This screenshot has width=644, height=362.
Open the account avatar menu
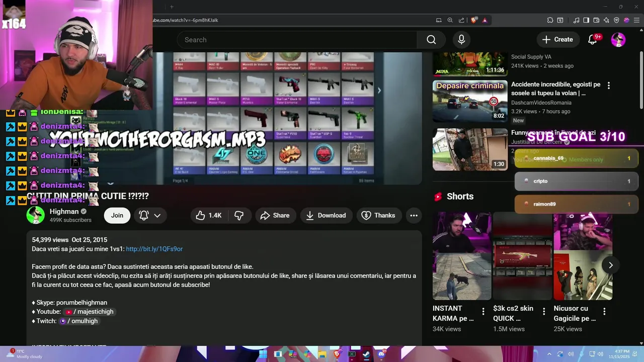618,40
